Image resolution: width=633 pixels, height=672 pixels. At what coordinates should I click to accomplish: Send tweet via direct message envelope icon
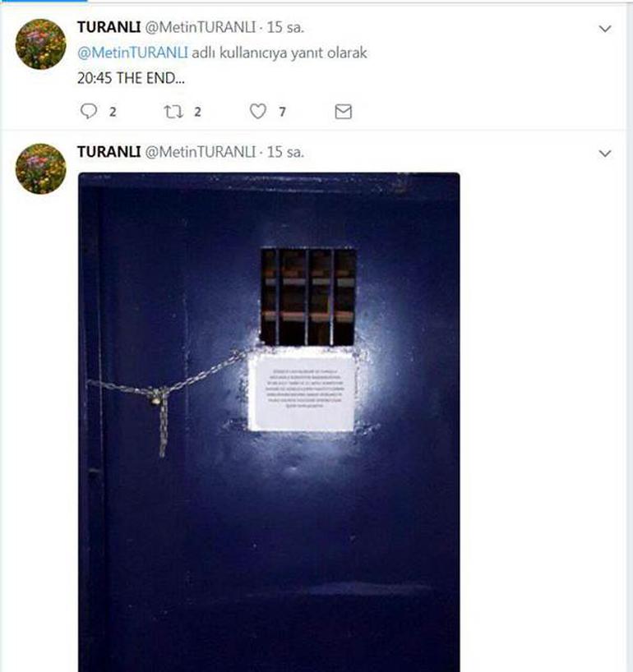[x=343, y=112]
